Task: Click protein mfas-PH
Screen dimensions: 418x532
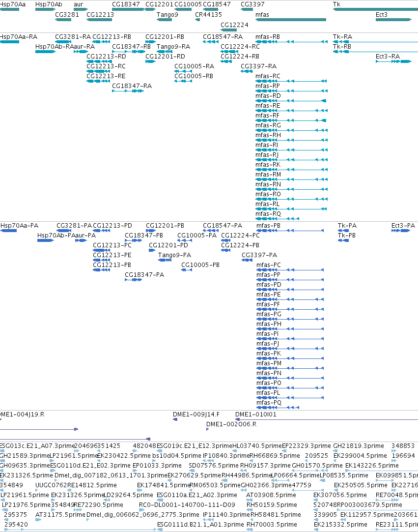Action: point(290,329)
